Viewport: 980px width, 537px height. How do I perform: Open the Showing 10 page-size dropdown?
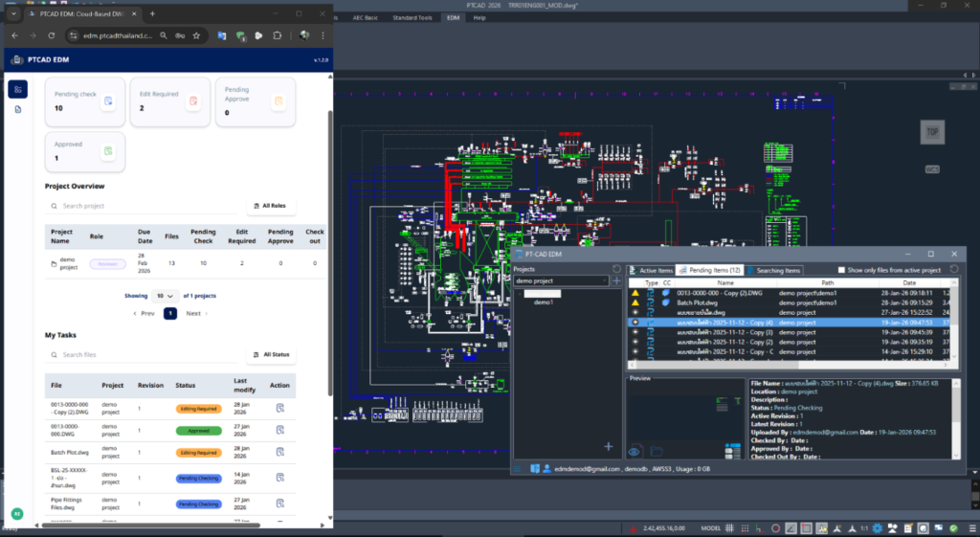[x=166, y=296]
